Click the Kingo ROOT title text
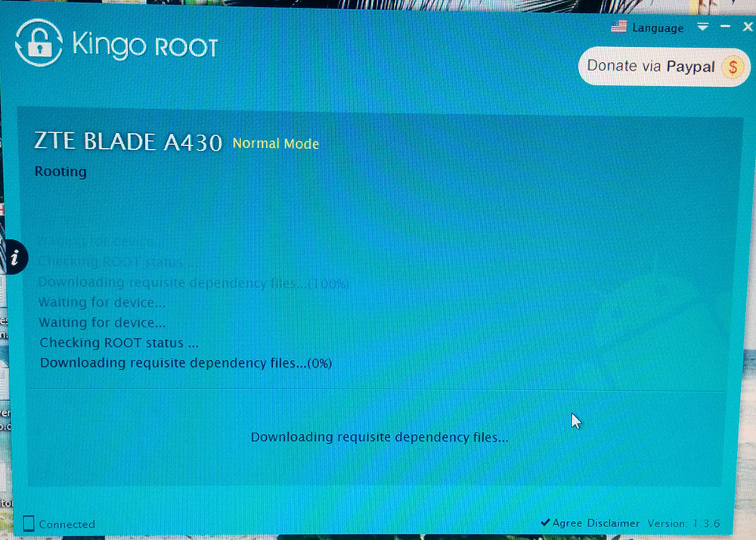The width and height of the screenshot is (756, 540). (145, 45)
